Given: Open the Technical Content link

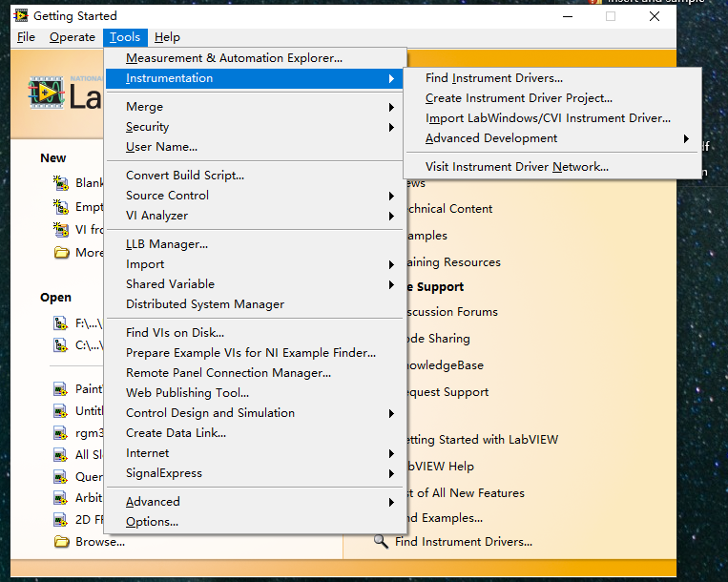Looking at the screenshot, I should (450, 209).
